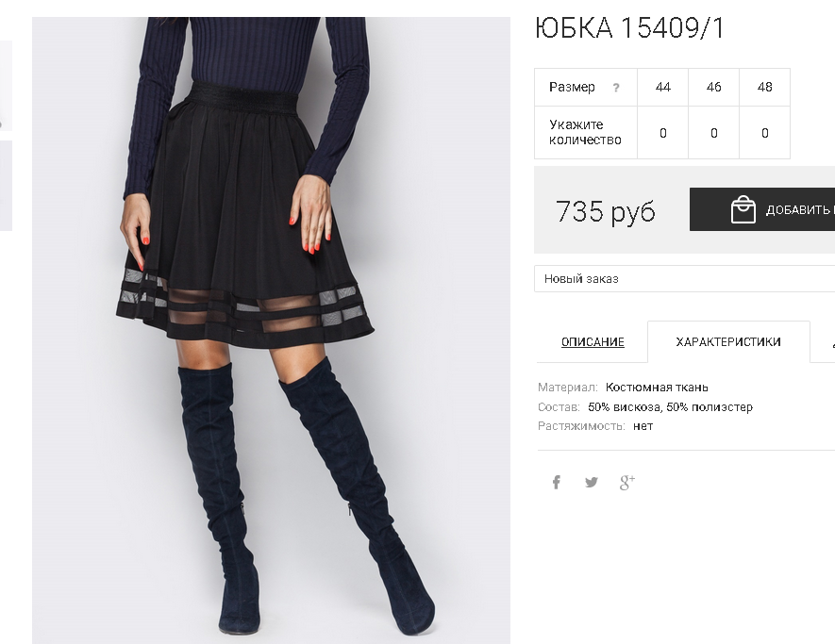The image size is (835, 644).
Task: Set quantity field for size 44
Action: click(x=663, y=133)
